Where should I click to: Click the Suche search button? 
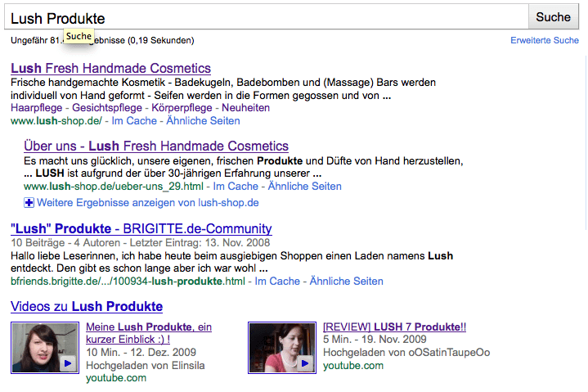pos(553,17)
